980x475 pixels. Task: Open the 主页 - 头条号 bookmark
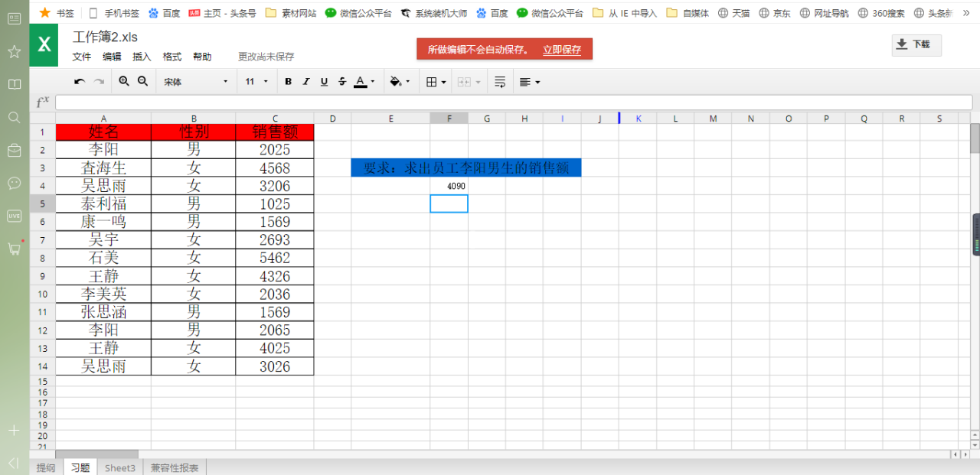click(221, 12)
